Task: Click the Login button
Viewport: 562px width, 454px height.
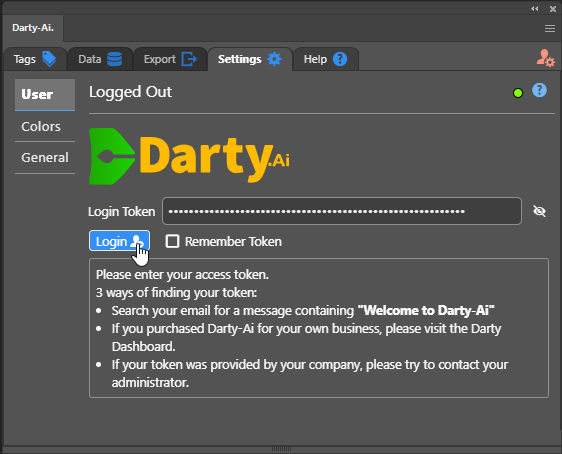Action: [119, 241]
